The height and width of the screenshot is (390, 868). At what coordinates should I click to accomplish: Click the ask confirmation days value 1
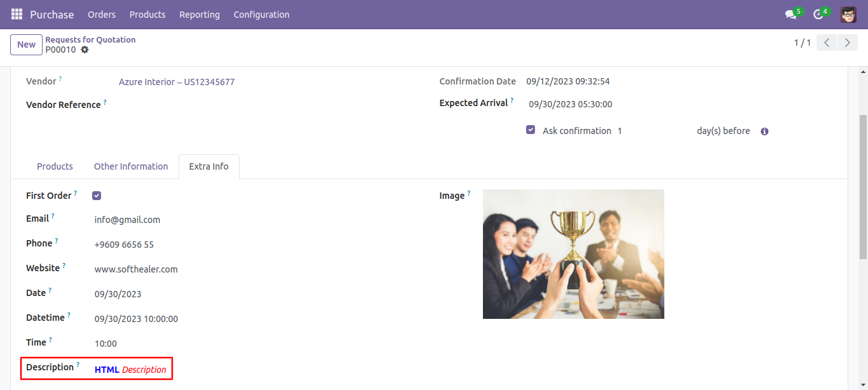click(620, 131)
